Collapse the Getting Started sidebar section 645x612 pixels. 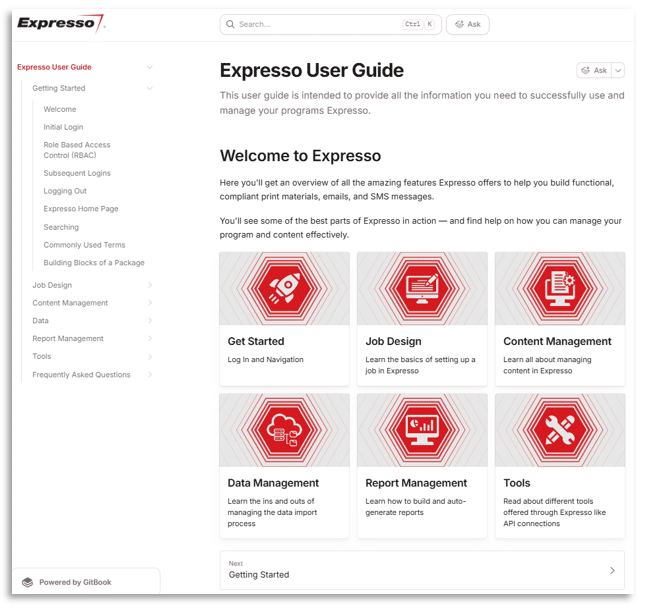[x=150, y=88]
